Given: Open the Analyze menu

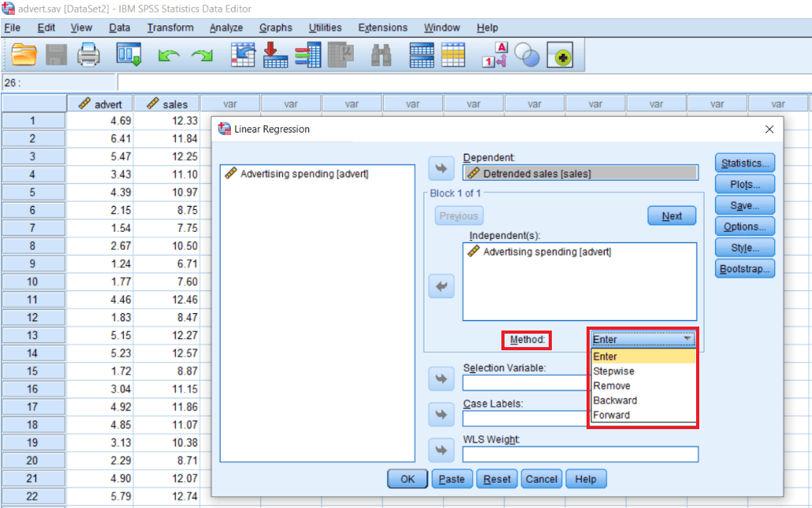Looking at the screenshot, I should (x=226, y=28).
